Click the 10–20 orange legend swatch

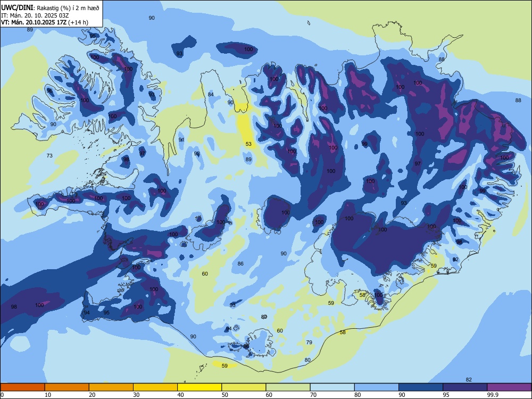[x=67, y=387]
